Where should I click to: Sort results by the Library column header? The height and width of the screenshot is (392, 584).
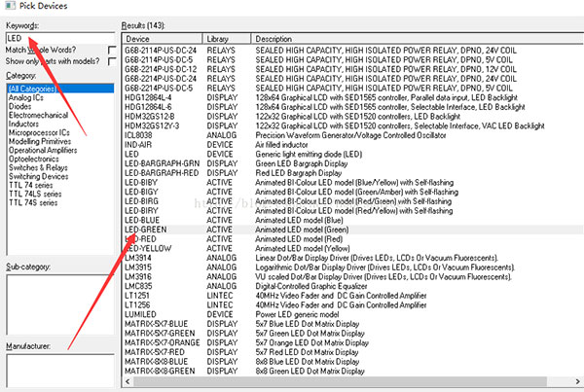pyautogui.click(x=227, y=39)
